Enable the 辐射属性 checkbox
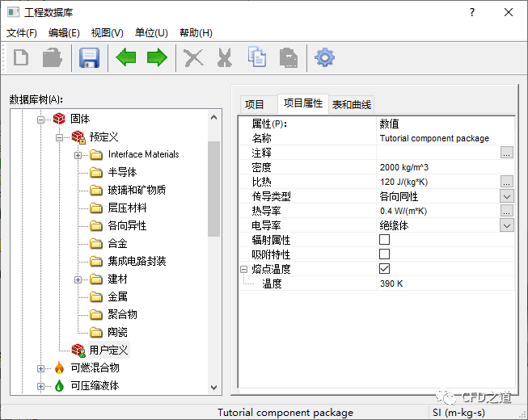 pyautogui.click(x=384, y=240)
